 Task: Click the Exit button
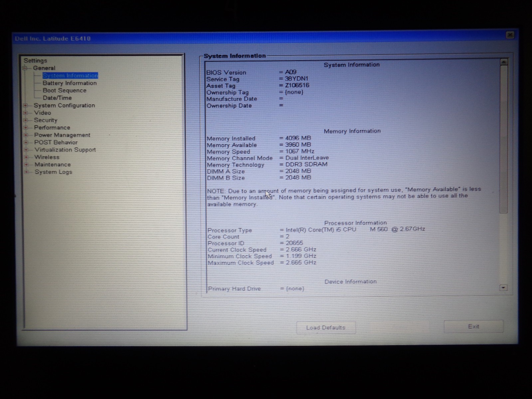click(x=473, y=327)
